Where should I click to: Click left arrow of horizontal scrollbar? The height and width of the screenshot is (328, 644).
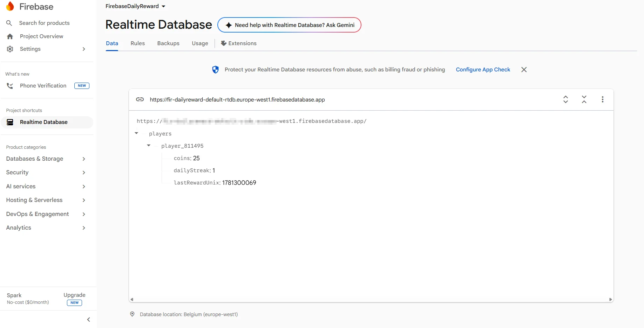(x=132, y=300)
